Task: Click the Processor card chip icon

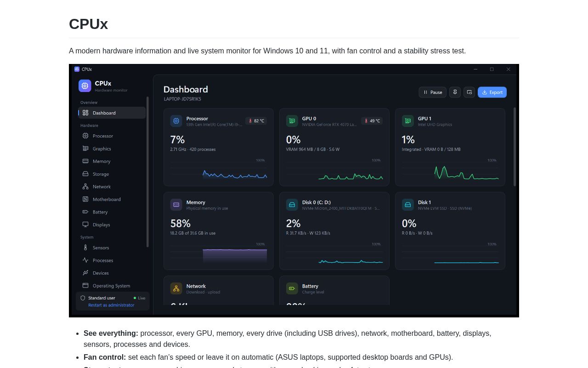Action: coord(176,121)
